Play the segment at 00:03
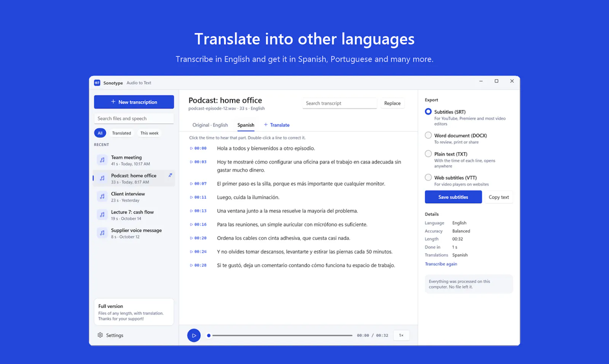 point(198,162)
